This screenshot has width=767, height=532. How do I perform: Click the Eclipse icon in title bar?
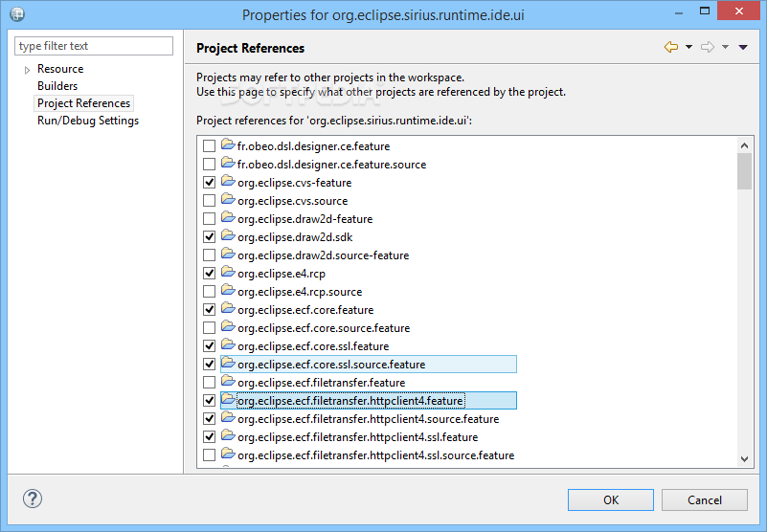(x=17, y=13)
